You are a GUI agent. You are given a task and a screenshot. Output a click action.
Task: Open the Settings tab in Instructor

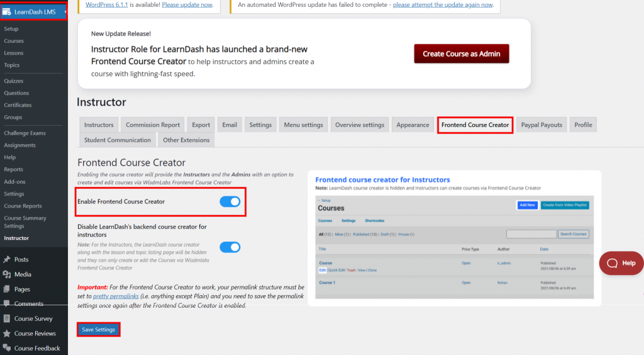click(260, 125)
